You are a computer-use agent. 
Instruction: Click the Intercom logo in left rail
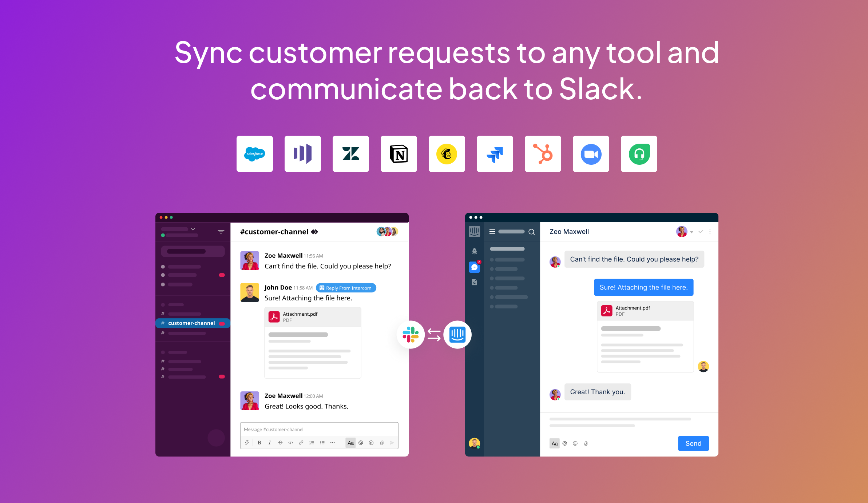click(x=475, y=231)
